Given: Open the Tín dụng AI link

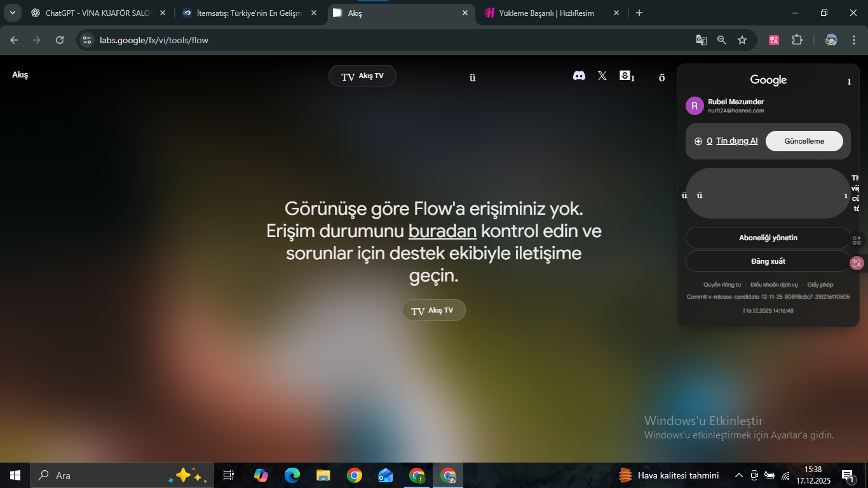Looking at the screenshot, I should pos(737,141).
